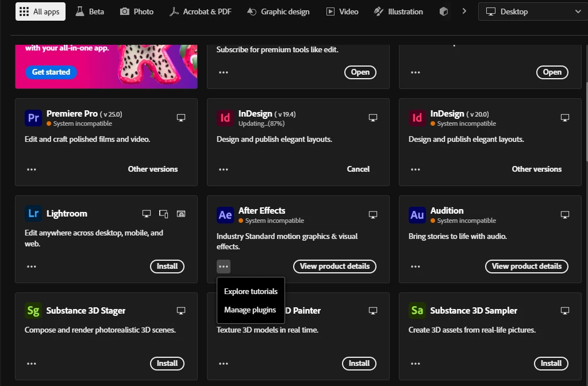Open the Video category tab
588x386 pixels.
[342, 11]
